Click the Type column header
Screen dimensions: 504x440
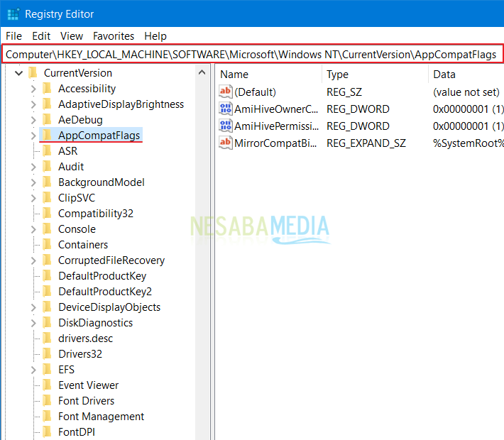pyautogui.click(x=338, y=74)
